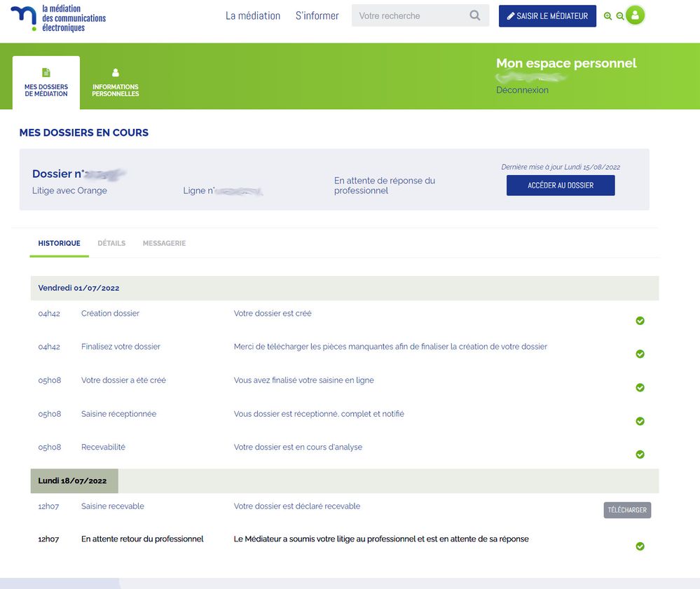Click Vous dossier est réceptionné, complet text
Image resolution: width=700 pixels, height=589 pixels.
tap(320, 414)
